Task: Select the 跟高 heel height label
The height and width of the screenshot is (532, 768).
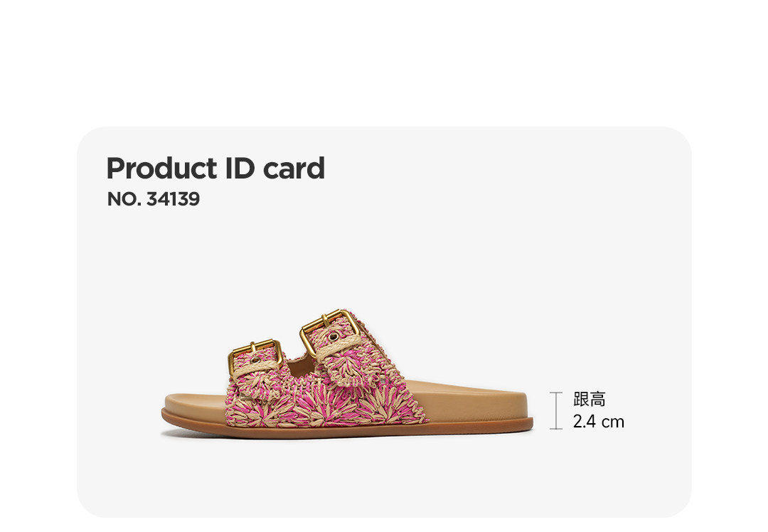Action: [x=589, y=400]
